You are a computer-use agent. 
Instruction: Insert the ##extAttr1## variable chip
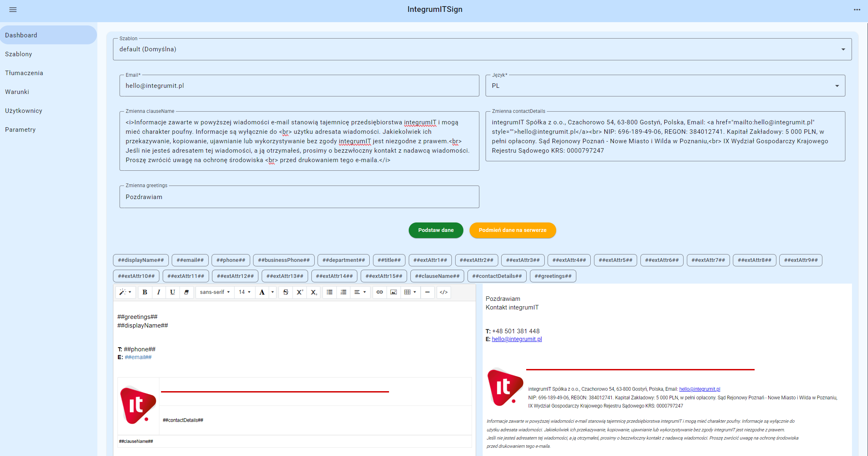(x=430, y=260)
